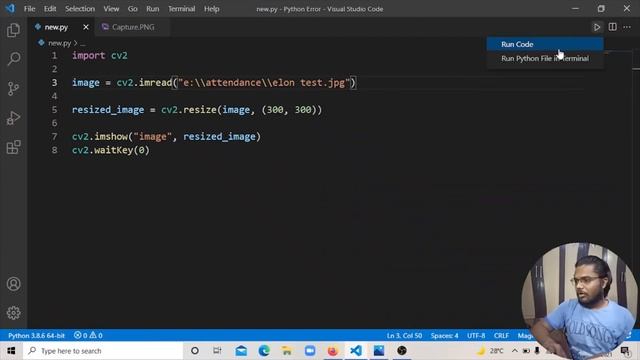Click the Run play icon in editor toolbar
This screenshot has height=360, width=640.
[597, 27]
